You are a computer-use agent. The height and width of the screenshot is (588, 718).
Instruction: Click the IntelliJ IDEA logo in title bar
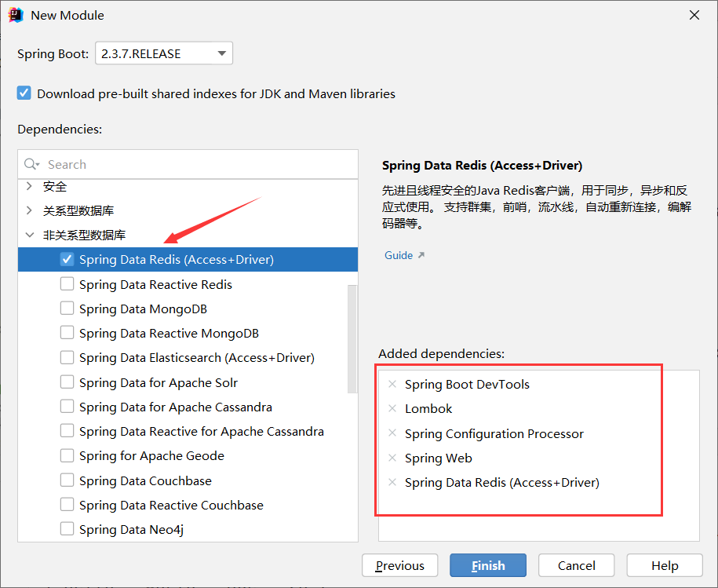pos(16,15)
